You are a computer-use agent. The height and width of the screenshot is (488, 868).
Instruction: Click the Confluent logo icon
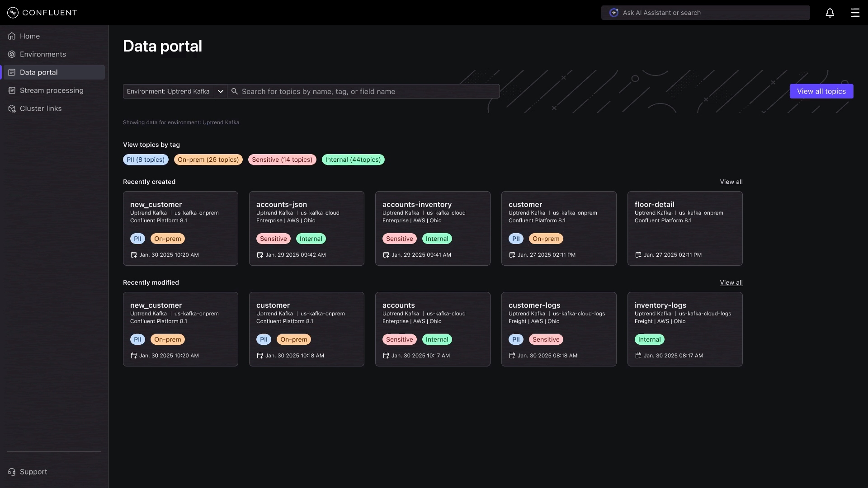[13, 13]
